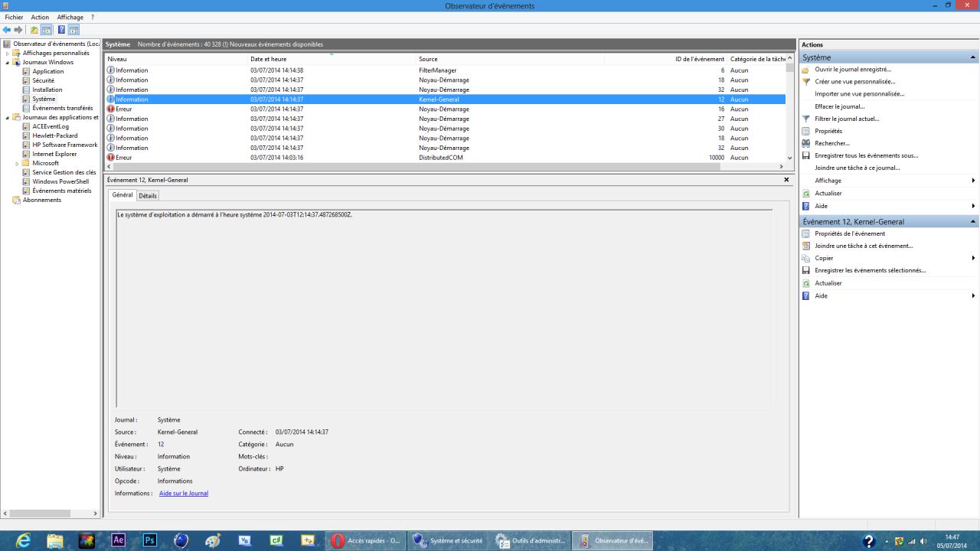Expand the Affichages personnalisés tree node
The image size is (980, 551).
[8, 54]
